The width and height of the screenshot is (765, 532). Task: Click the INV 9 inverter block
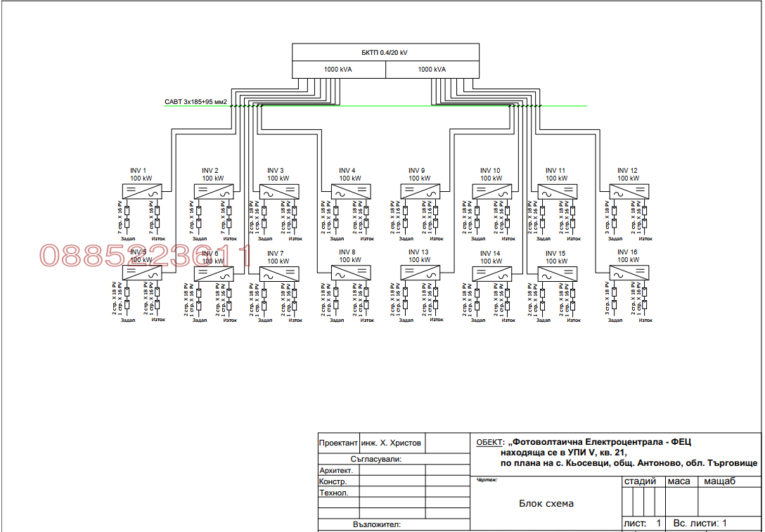420,191
